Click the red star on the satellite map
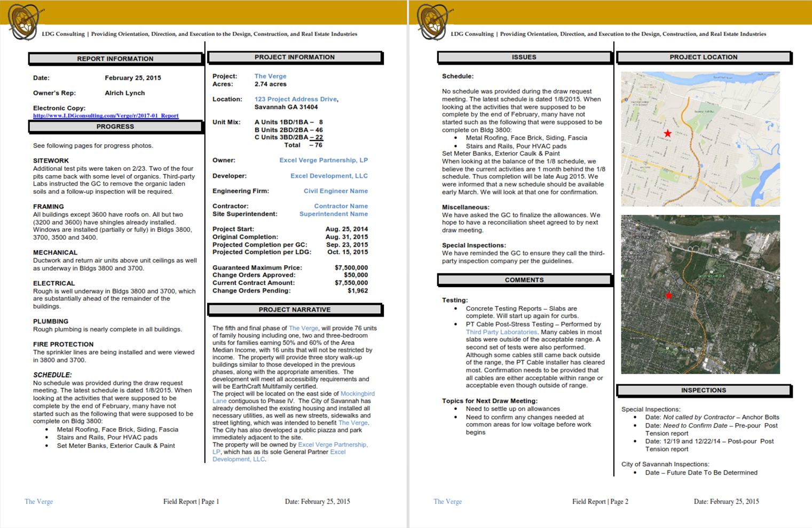 pos(668,295)
